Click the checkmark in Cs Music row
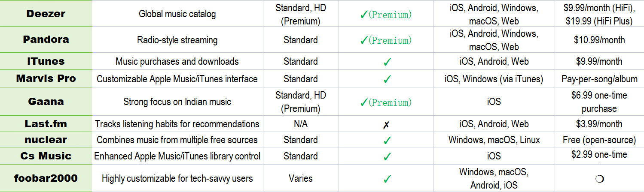Screen dimensions: 644x192 click(x=387, y=156)
